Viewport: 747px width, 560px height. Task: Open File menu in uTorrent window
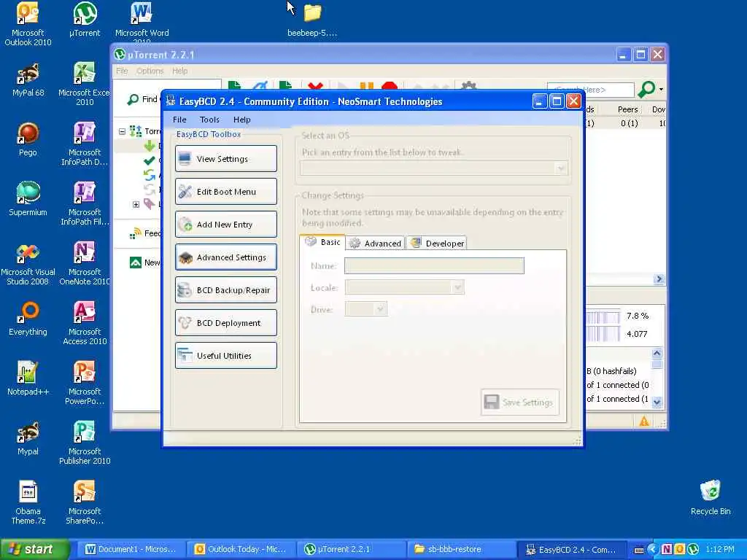click(x=122, y=71)
